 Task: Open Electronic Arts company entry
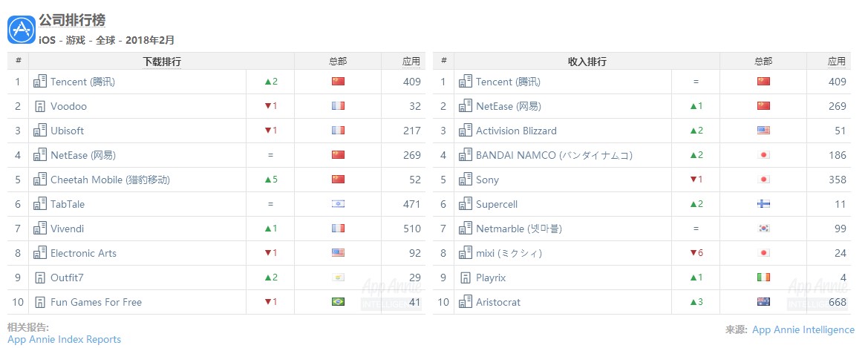(x=84, y=253)
